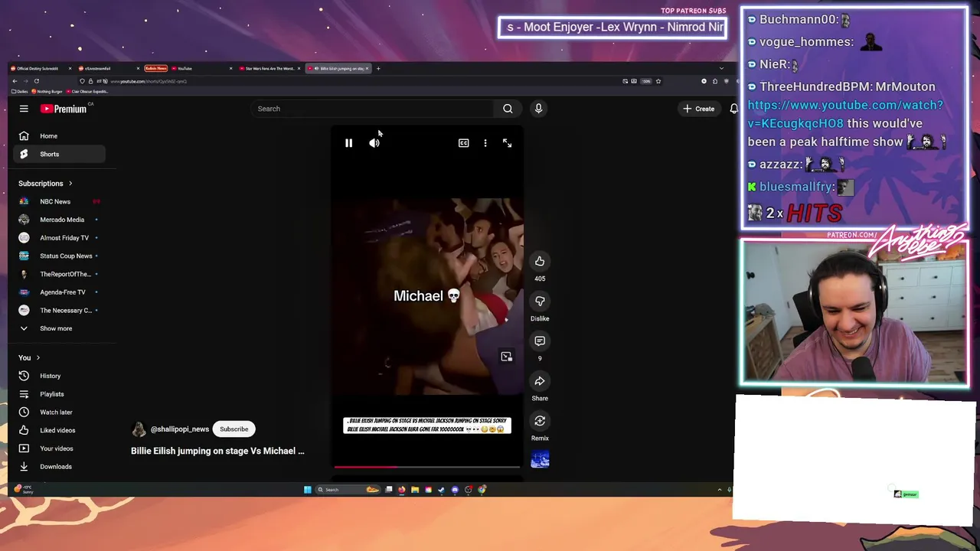This screenshot has height=551, width=980.
Task: Open Your videos
Action: click(58, 448)
